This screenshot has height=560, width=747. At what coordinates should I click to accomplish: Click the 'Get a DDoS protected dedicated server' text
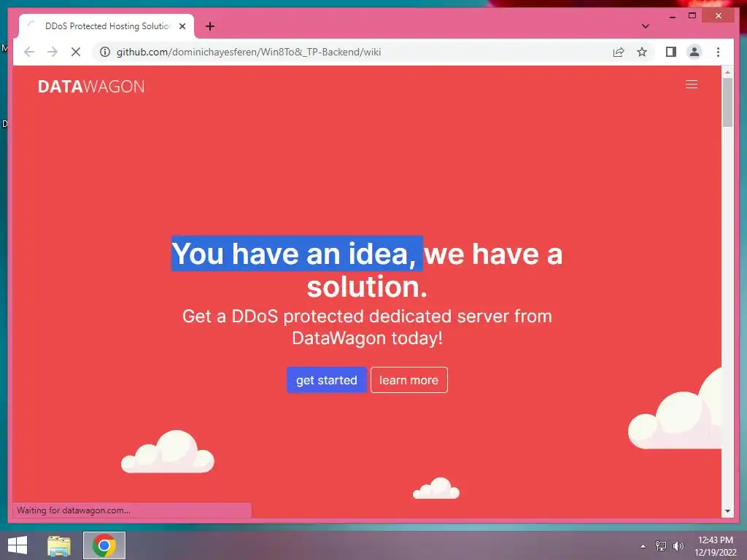click(368, 327)
